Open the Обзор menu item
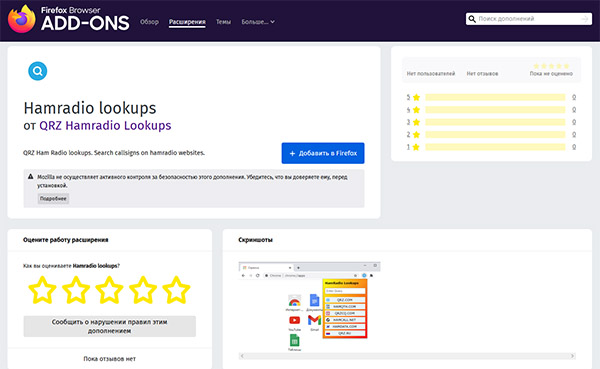This screenshot has width=600, height=369. click(149, 22)
